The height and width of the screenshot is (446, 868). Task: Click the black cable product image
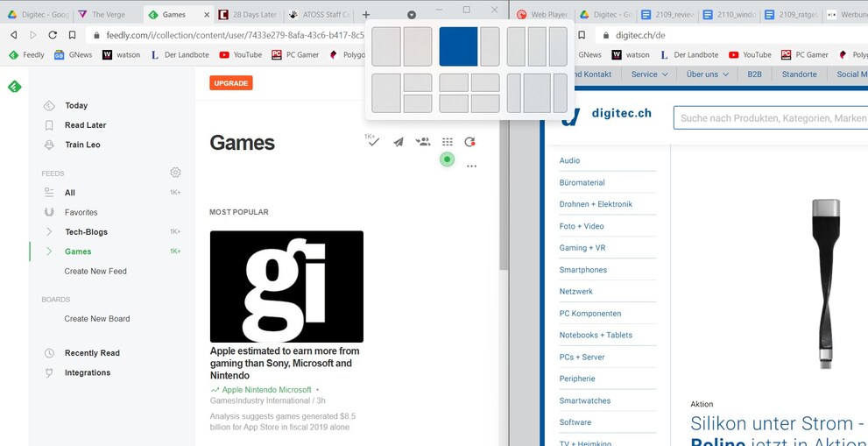tap(826, 284)
